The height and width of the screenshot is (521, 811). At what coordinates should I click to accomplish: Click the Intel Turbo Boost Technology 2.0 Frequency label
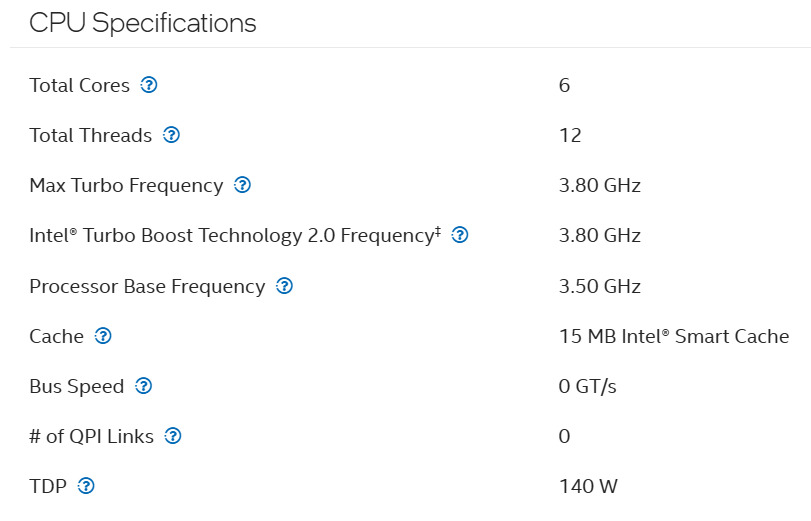pos(235,235)
